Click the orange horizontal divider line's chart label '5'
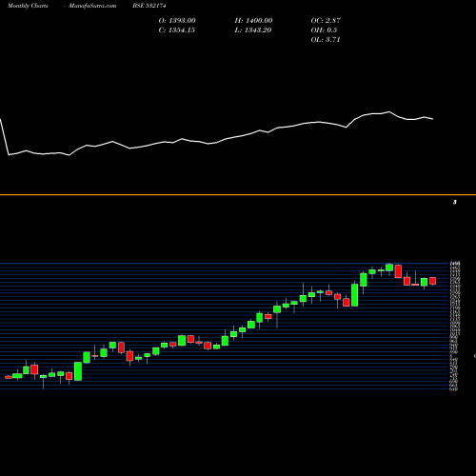476x476 pixels. [x=455, y=202]
